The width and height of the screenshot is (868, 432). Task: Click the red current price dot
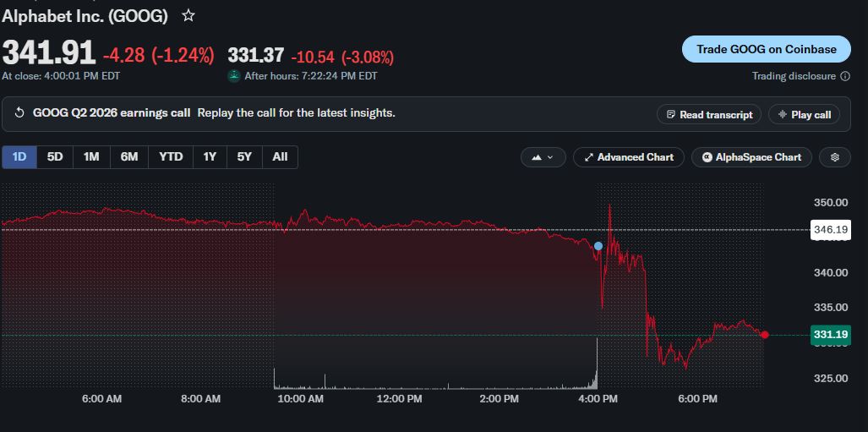765,335
